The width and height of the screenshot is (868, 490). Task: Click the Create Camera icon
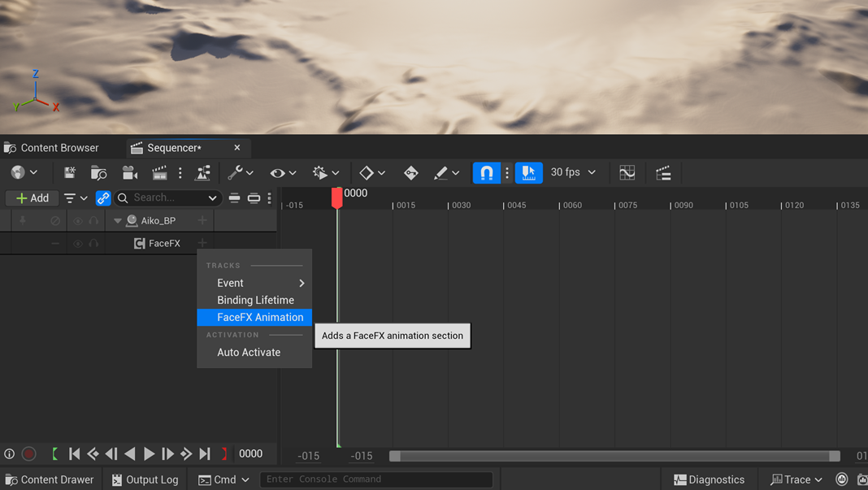click(x=129, y=173)
